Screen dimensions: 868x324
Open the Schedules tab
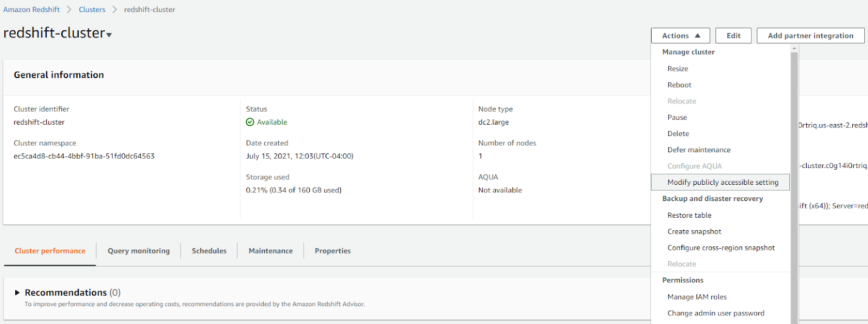pos(209,251)
